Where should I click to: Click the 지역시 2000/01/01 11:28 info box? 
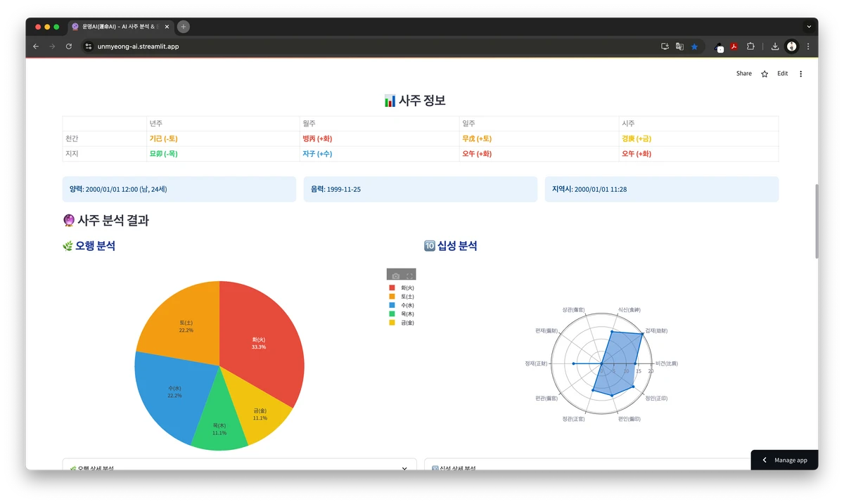(x=662, y=189)
